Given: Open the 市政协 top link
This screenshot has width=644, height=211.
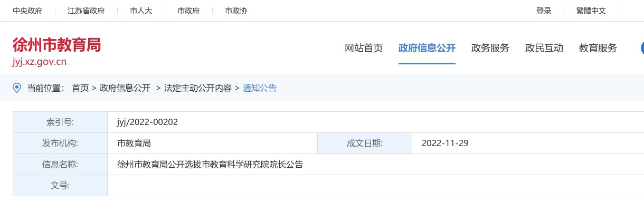Looking at the screenshot, I should coord(236,11).
